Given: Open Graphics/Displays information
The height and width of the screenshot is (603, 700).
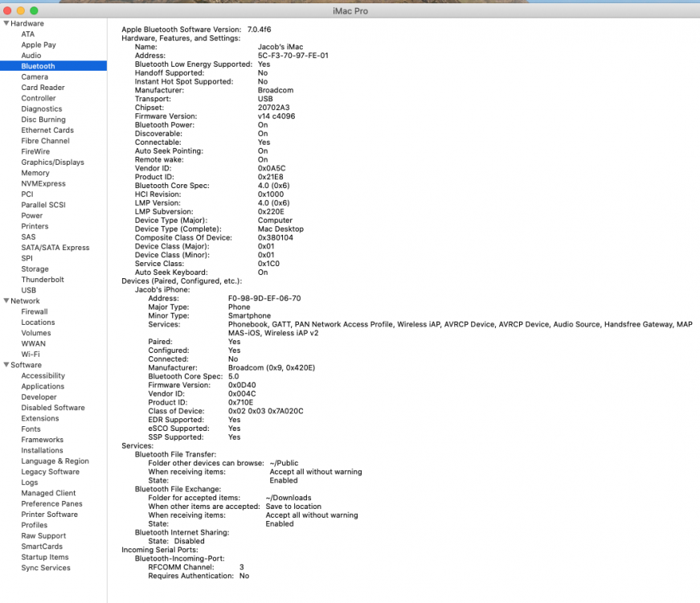Looking at the screenshot, I should tap(53, 162).
